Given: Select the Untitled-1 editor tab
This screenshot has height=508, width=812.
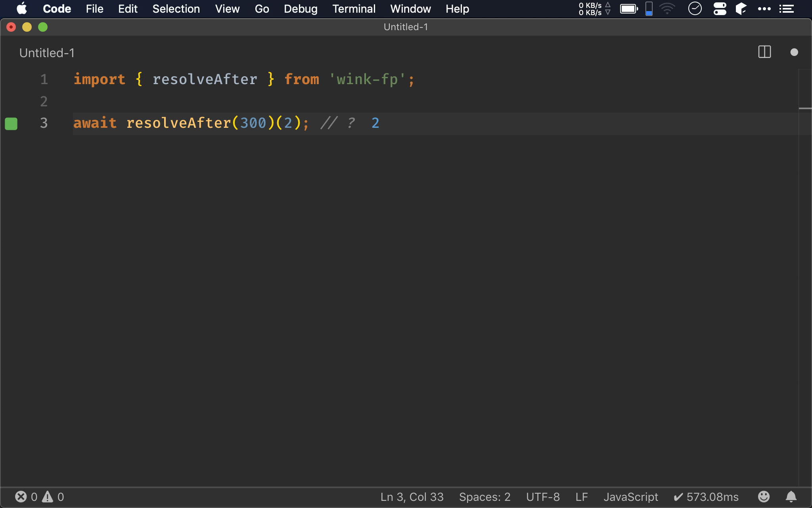Looking at the screenshot, I should [x=47, y=53].
